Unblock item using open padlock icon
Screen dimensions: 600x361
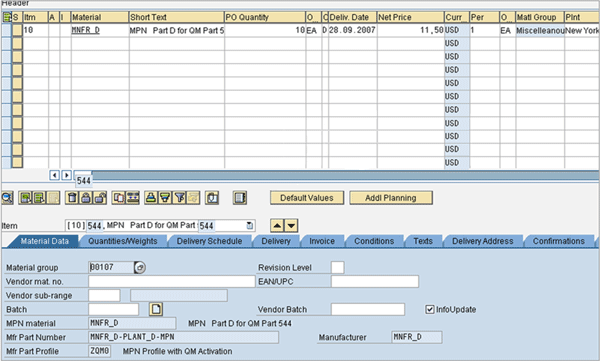coord(100,198)
